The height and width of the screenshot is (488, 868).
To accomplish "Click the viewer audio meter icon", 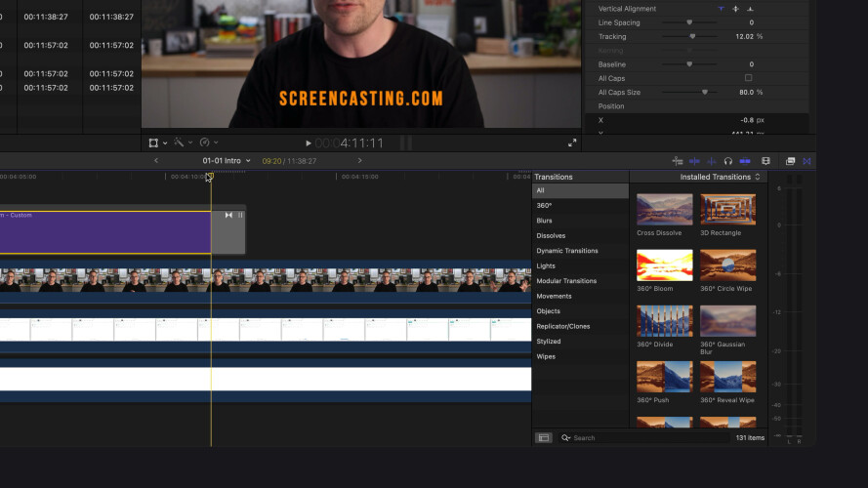I will [x=406, y=142].
